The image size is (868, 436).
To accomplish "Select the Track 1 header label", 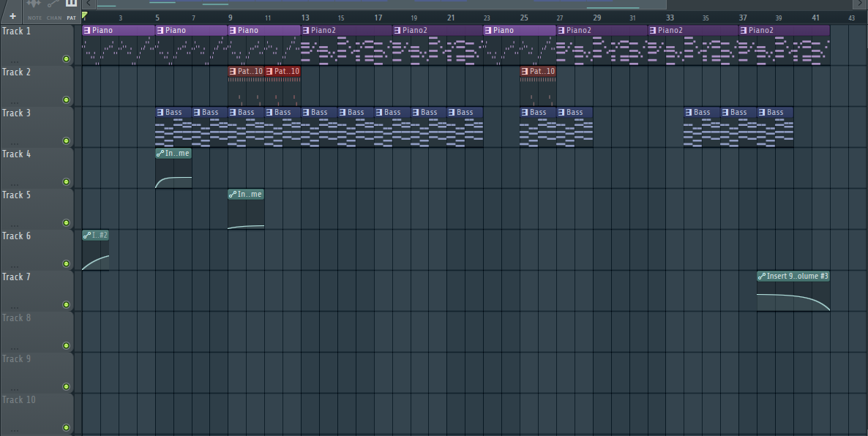I will pos(17,31).
